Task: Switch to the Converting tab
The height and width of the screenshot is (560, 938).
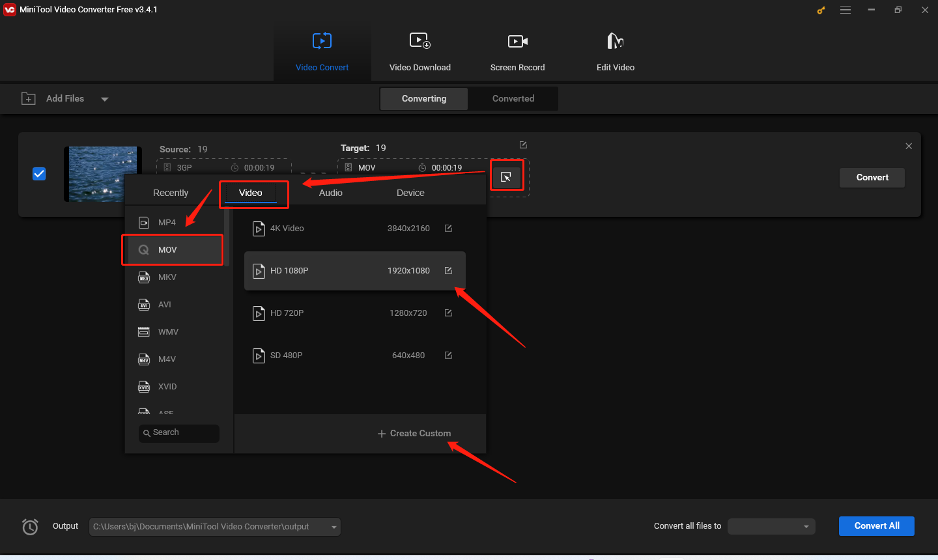Action: coord(424,98)
